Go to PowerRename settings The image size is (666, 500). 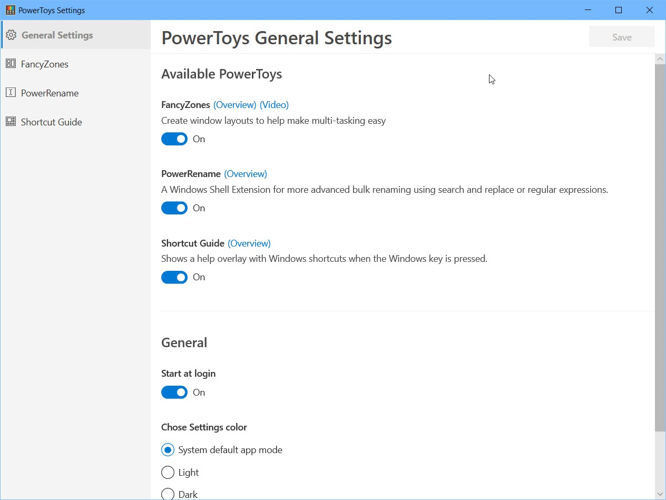76,93
